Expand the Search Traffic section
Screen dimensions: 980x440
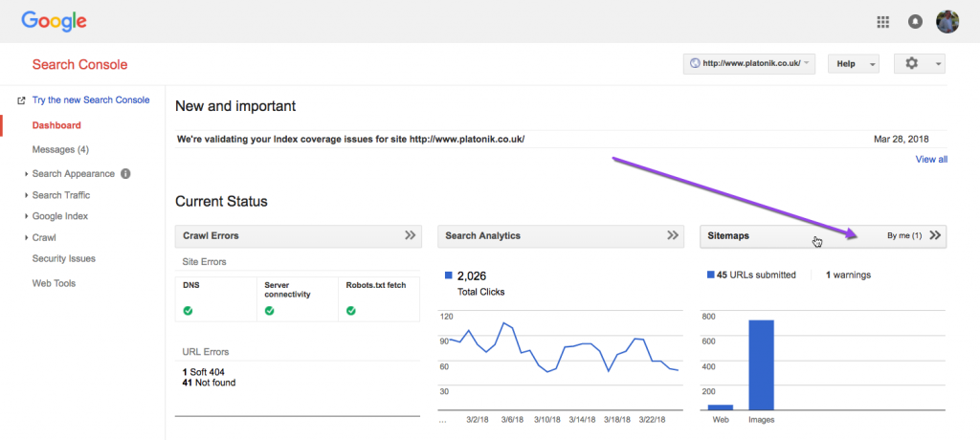[x=61, y=195]
